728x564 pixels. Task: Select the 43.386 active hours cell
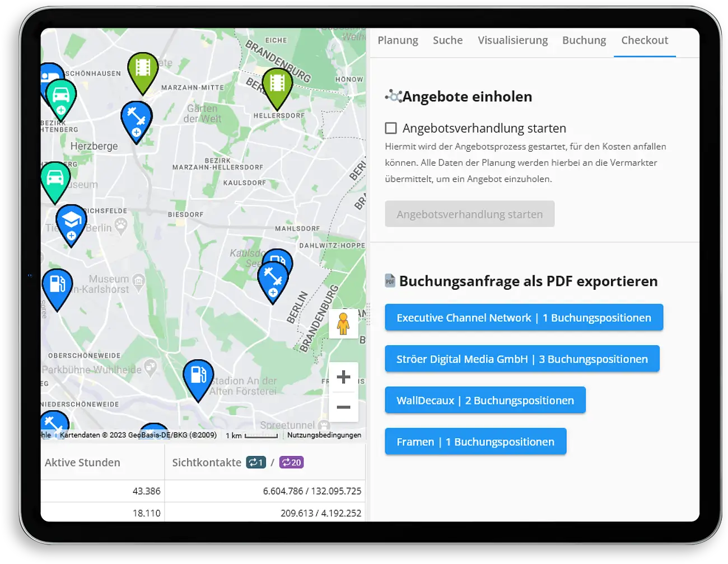coord(102,491)
